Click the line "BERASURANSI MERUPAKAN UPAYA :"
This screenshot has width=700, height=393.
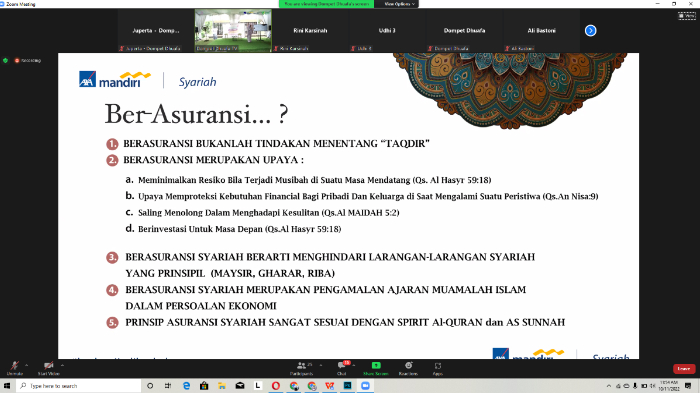(x=213, y=160)
